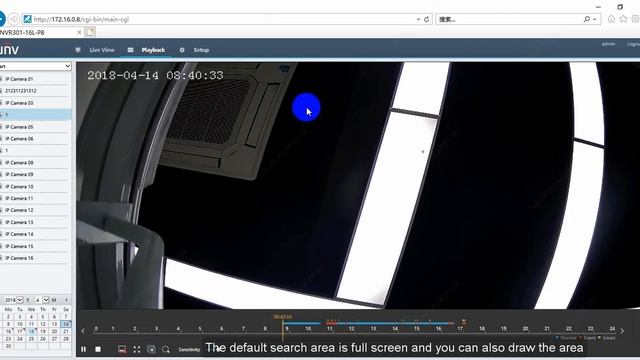Open the Setup tab
The width and height of the screenshot is (640, 360).
(201, 50)
